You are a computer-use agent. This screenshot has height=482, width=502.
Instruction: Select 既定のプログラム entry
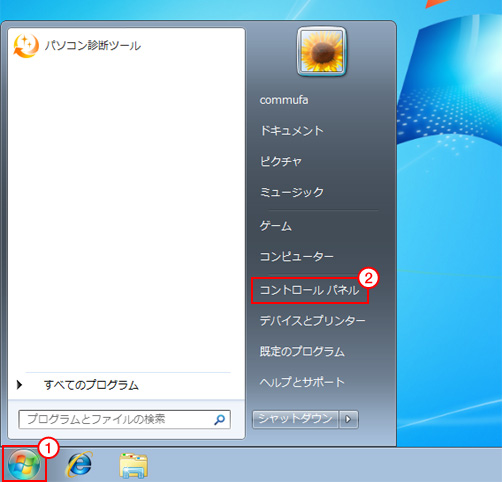click(x=302, y=351)
